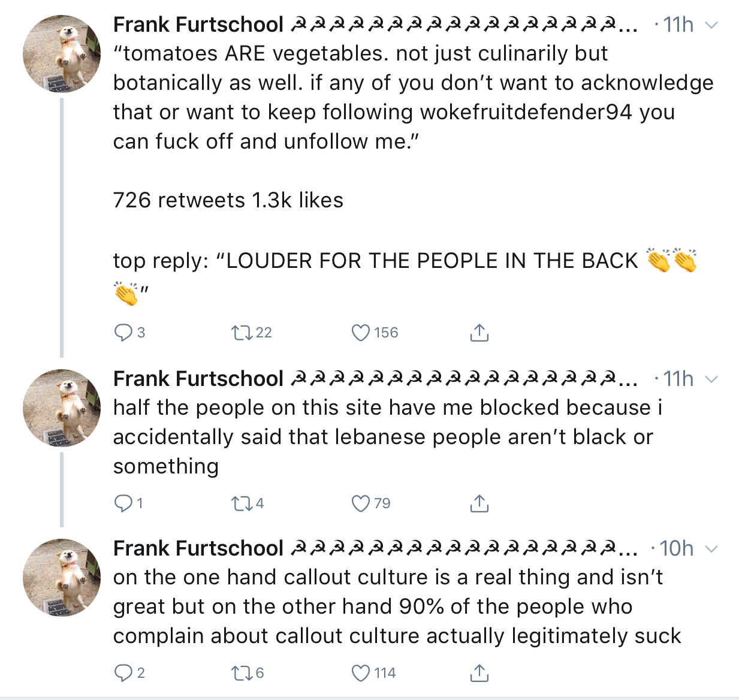
Task: Open Frank Furtschool name on 10h tweet
Action: (198, 548)
